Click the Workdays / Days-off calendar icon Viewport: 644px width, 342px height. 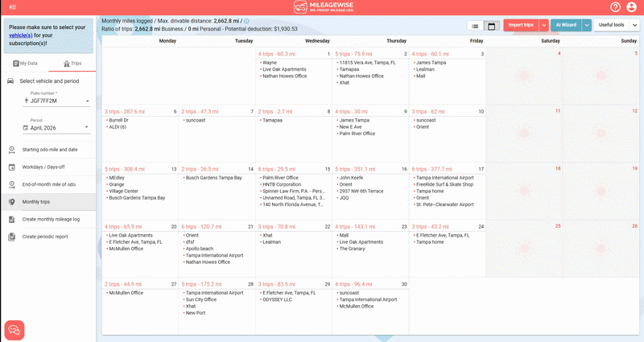(12, 167)
